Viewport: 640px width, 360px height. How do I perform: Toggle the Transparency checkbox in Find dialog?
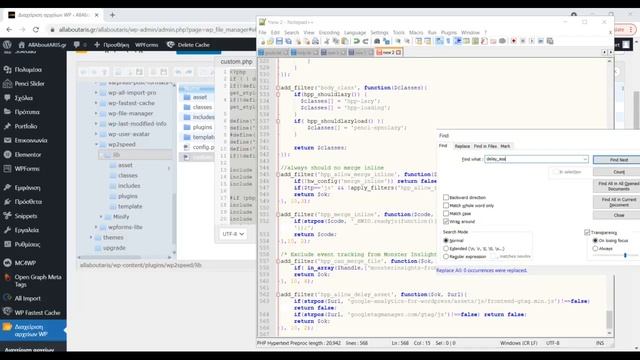point(587,232)
